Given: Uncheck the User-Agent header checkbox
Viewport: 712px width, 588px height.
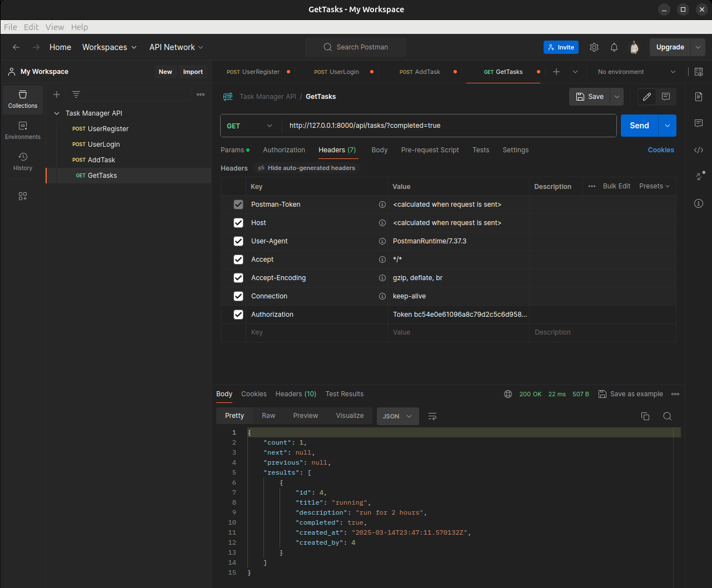Looking at the screenshot, I should pyautogui.click(x=238, y=241).
